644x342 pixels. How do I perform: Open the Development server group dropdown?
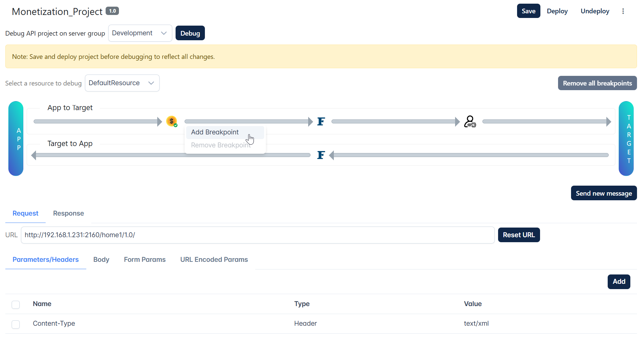(140, 33)
